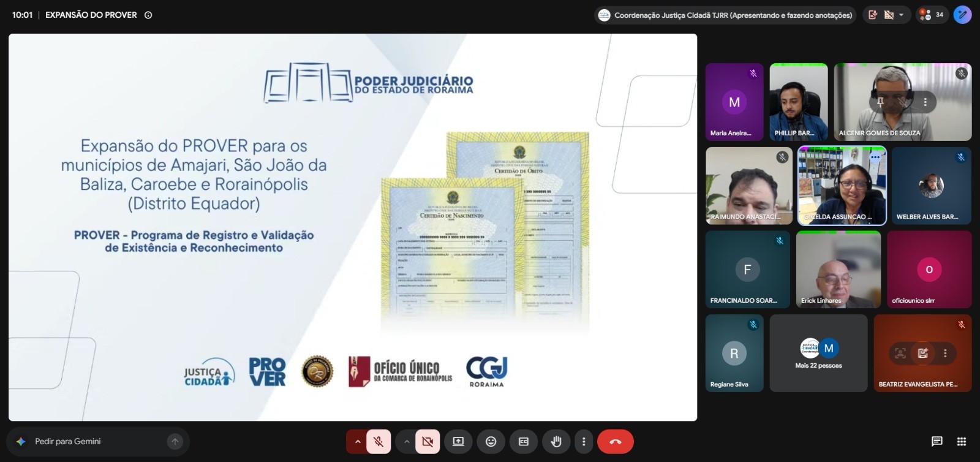
Task: Click the Gemini send arrow button
Action: (175, 441)
